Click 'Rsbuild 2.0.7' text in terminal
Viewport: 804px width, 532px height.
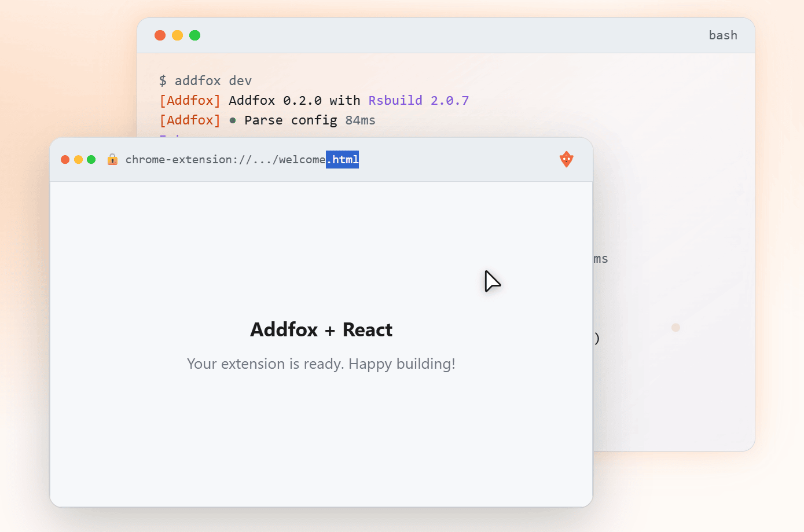pos(418,100)
